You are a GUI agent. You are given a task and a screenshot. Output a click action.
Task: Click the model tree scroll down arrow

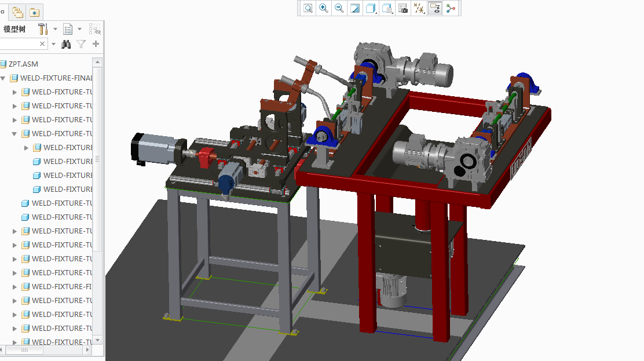[x=97, y=340]
